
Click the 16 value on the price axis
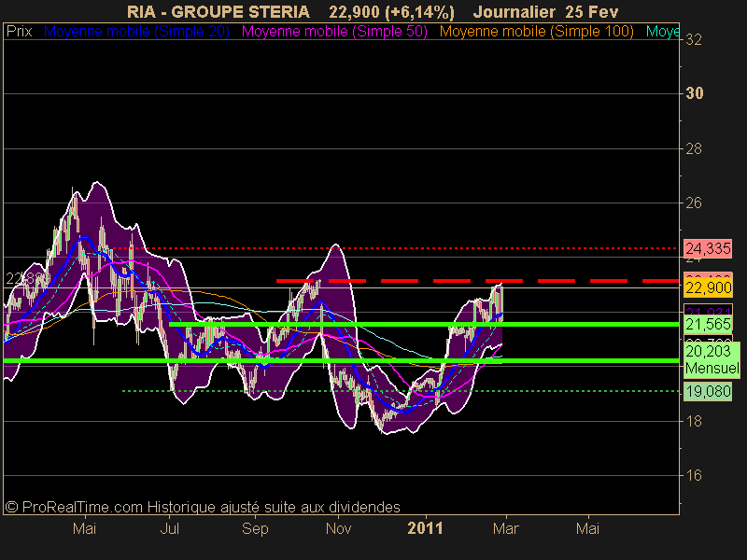(694, 475)
